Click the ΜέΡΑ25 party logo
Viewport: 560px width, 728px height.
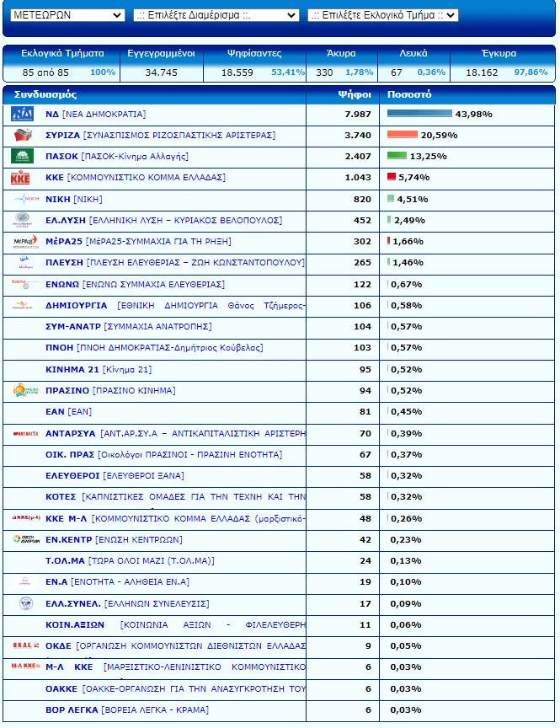tap(25, 242)
